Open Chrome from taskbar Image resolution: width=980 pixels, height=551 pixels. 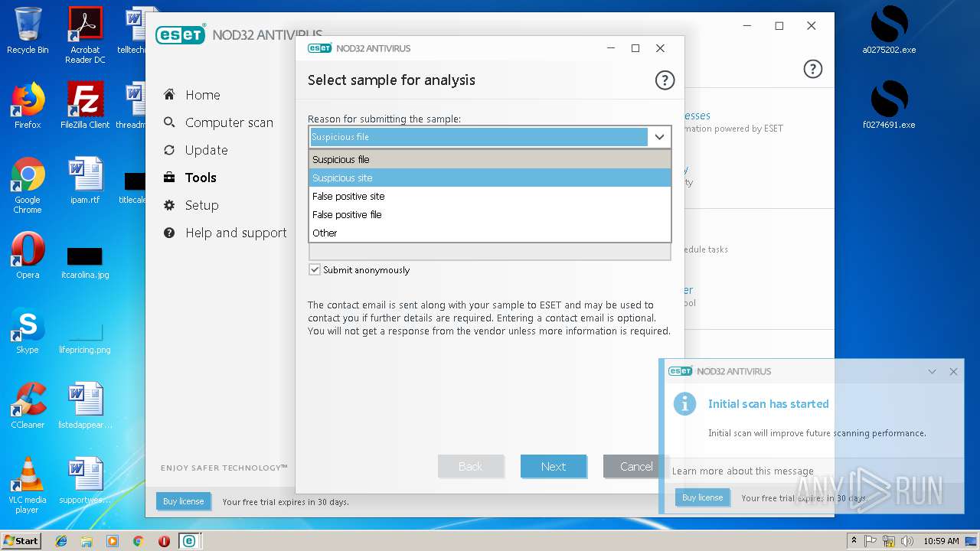(x=138, y=541)
